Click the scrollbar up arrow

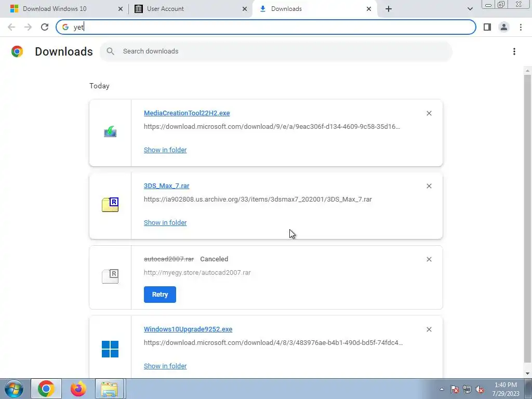(527, 71)
